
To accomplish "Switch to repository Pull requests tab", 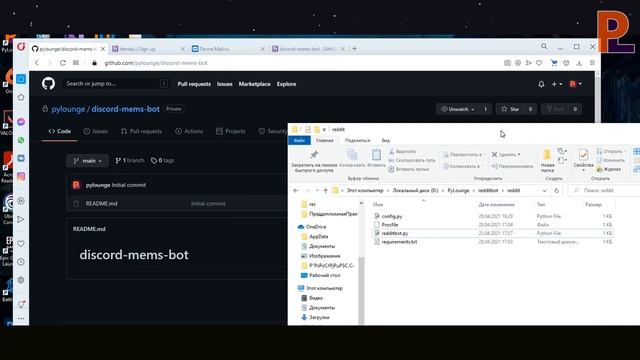I will (x=141, y=131).
